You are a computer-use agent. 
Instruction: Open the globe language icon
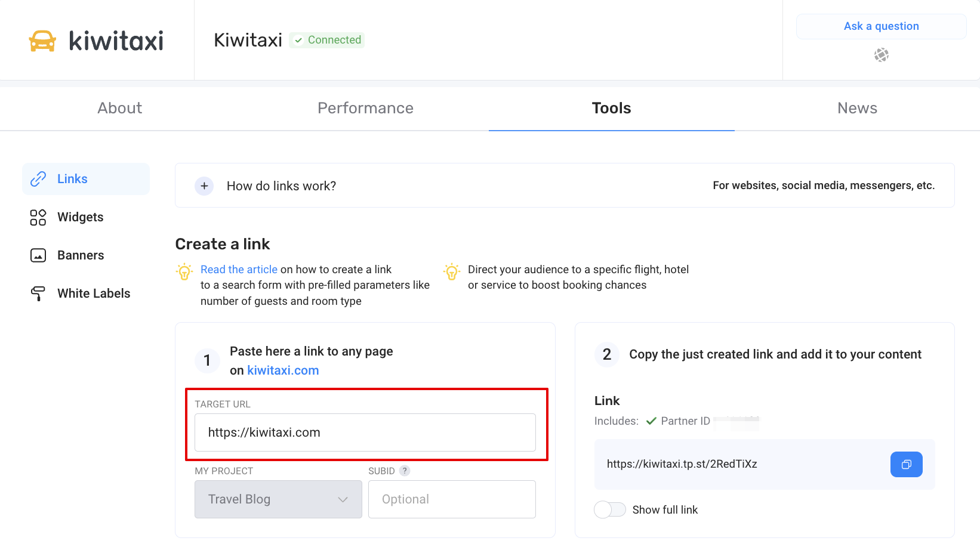pyautogui.click(x=881, y=55)
